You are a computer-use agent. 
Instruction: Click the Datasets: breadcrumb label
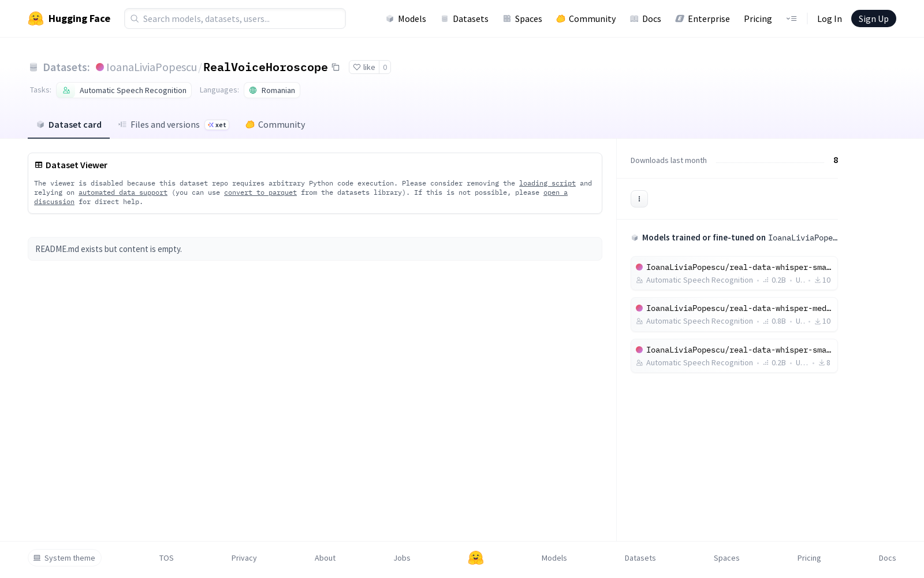click(66, 67)
